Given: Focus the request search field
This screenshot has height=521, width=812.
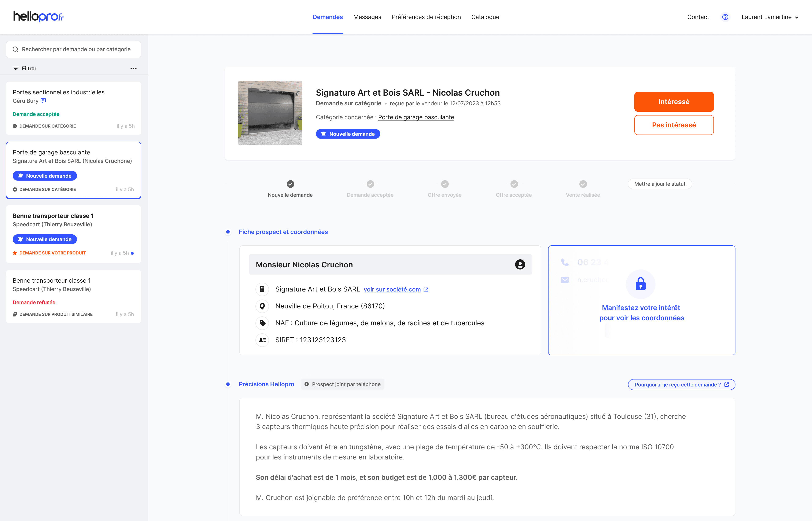Looking at the screenshot, I should coord(73,49).
